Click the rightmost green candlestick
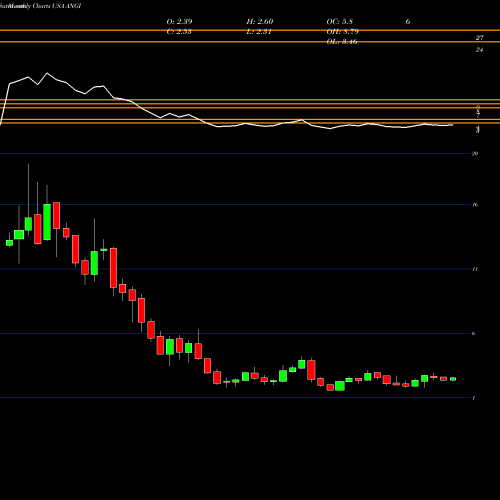This screenshot has width=500, height=500. coord(453,379)
